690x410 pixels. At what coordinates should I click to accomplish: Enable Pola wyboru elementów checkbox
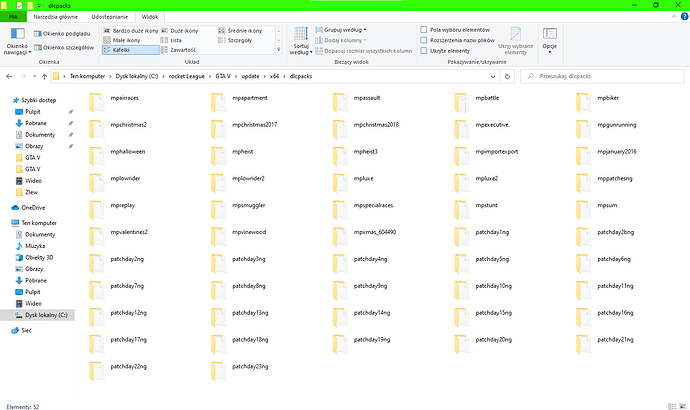point(424,30)
